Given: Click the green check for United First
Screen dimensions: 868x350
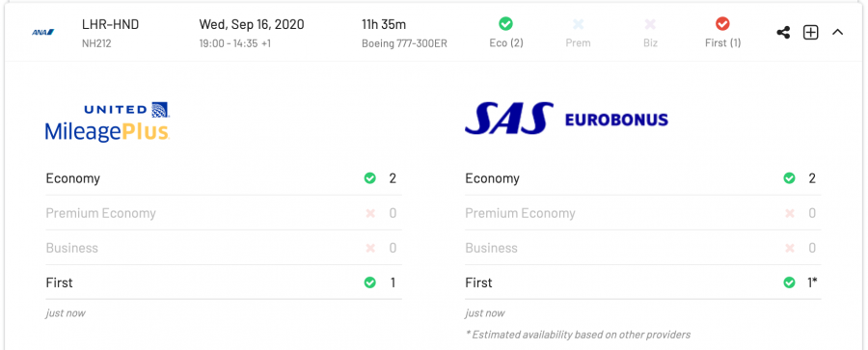Looking at the screenshot, I should click(369, 283).
